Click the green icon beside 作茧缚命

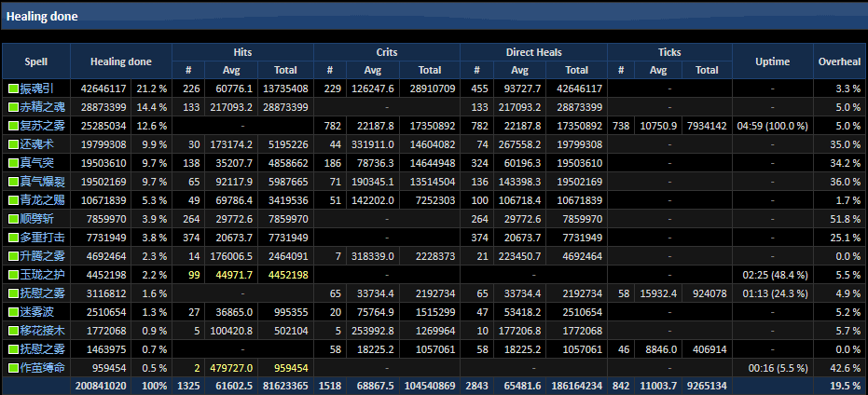click(13, 368)
